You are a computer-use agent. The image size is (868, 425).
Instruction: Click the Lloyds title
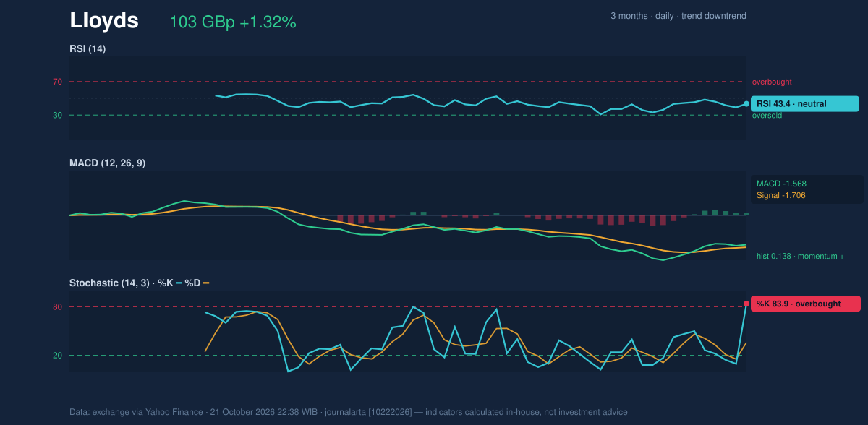point(104,21)
